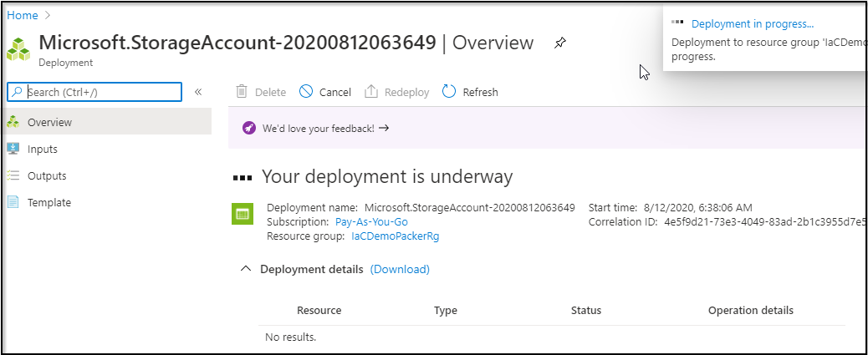Click the Overview cubes icon in sidebar

pyautogui.click(x=13, y=122)
